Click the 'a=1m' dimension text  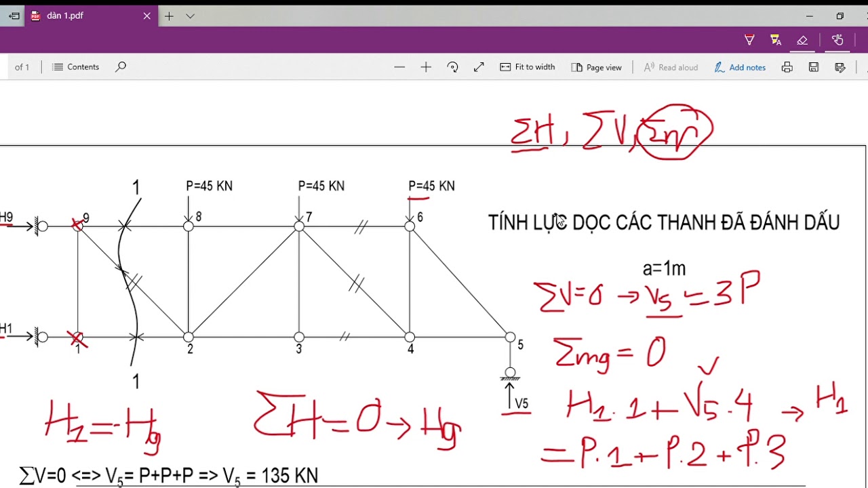[x=664, y=269]
